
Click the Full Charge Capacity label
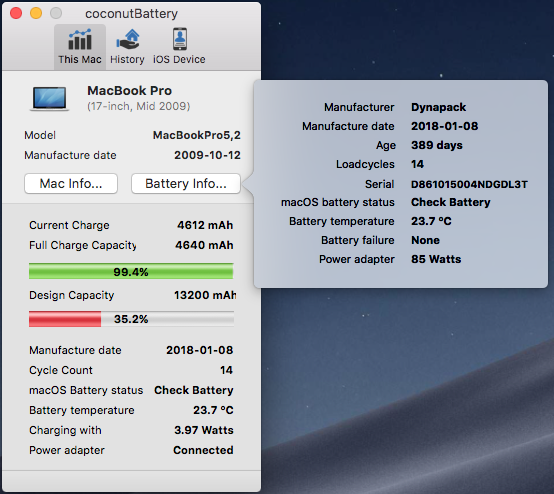83,245
